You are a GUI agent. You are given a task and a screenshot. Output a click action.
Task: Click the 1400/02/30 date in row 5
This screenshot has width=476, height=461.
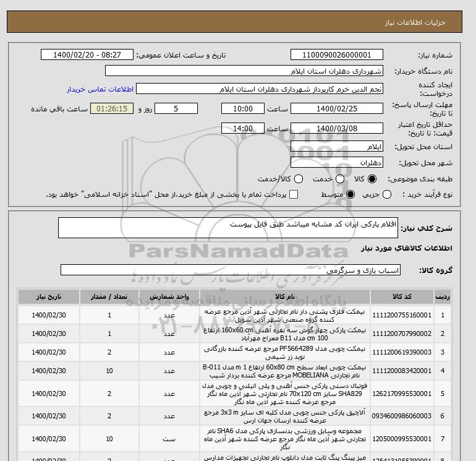click(49, 394)
